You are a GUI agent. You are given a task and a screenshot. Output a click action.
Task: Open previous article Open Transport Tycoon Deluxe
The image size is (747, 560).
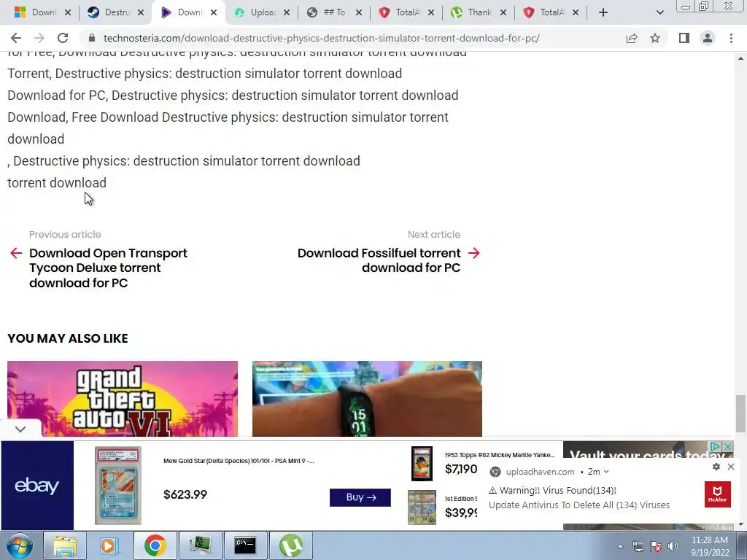coord(108,268)
